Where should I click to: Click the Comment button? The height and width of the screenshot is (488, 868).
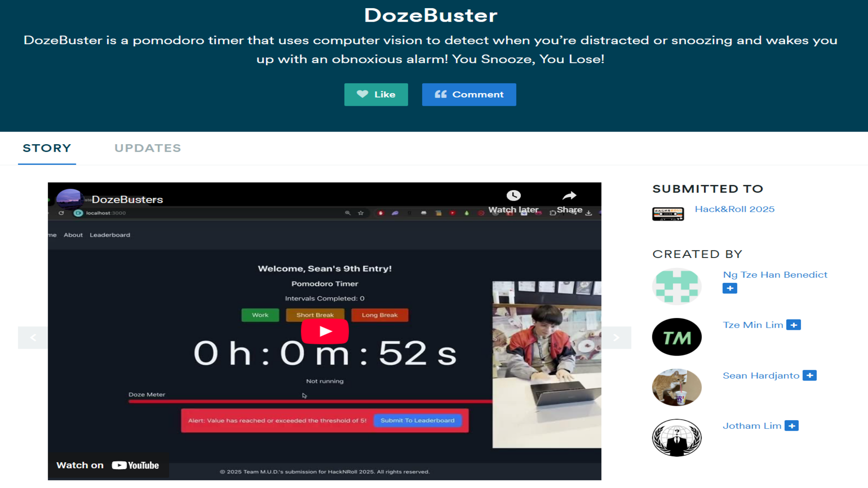(469, 94)
